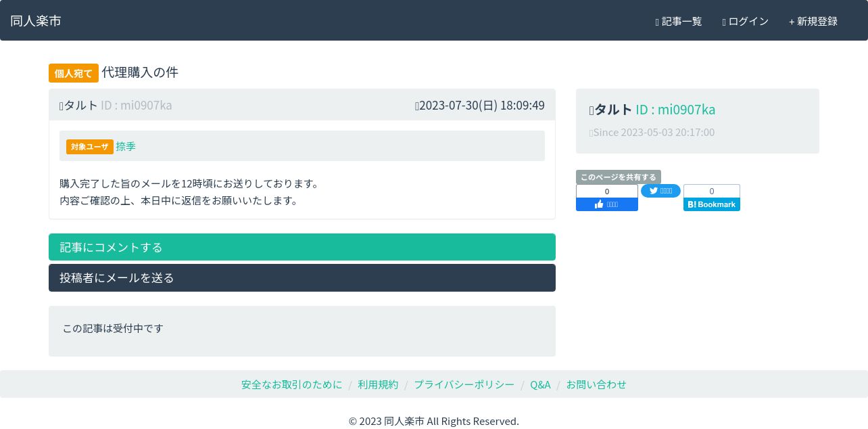This screenshot has width=868, height=429.
Task: Open sidebar profile link ID : mi0907ka
Action: tap(675, 110)
